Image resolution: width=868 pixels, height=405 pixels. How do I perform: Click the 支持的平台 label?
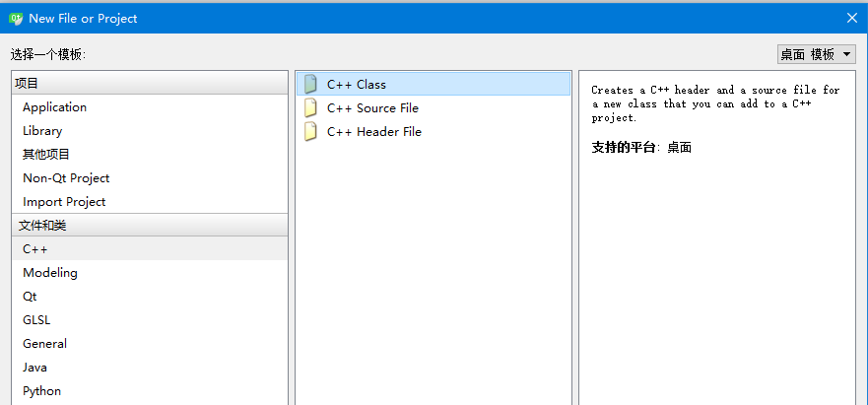coord(624,148)
